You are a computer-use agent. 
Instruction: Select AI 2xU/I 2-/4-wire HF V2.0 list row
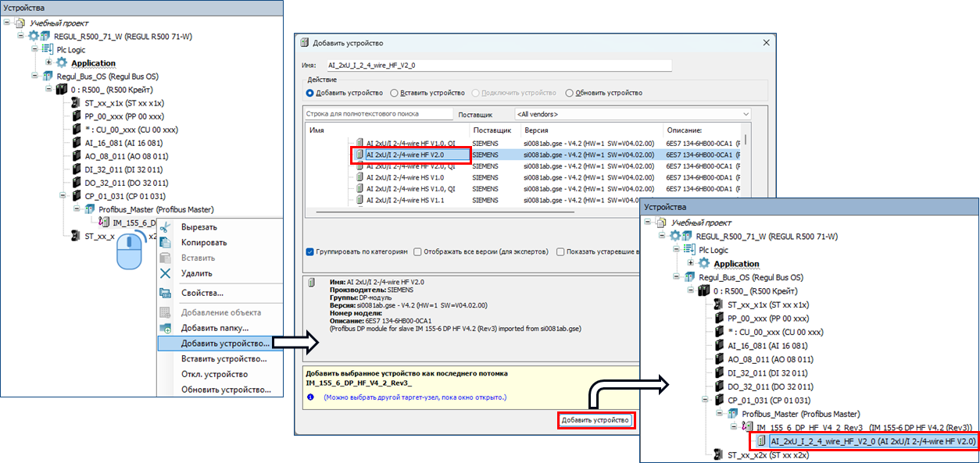point(417,155)
